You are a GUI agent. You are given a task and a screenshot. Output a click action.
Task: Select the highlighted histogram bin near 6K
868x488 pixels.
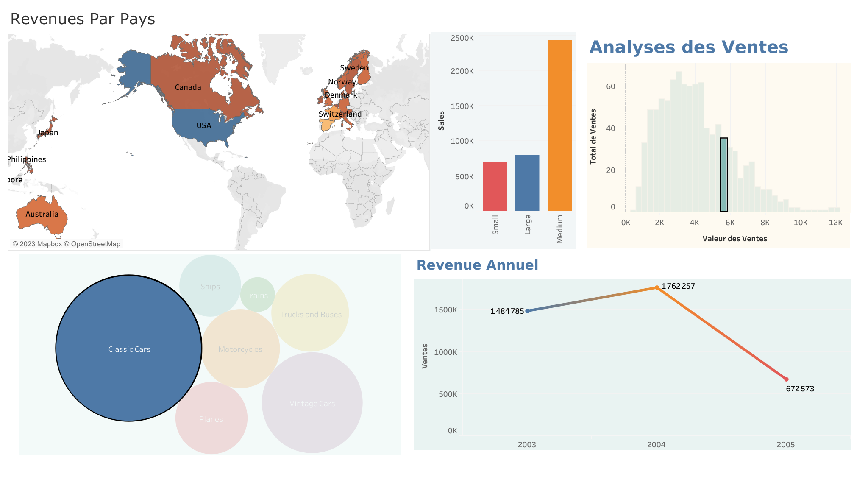723,174
